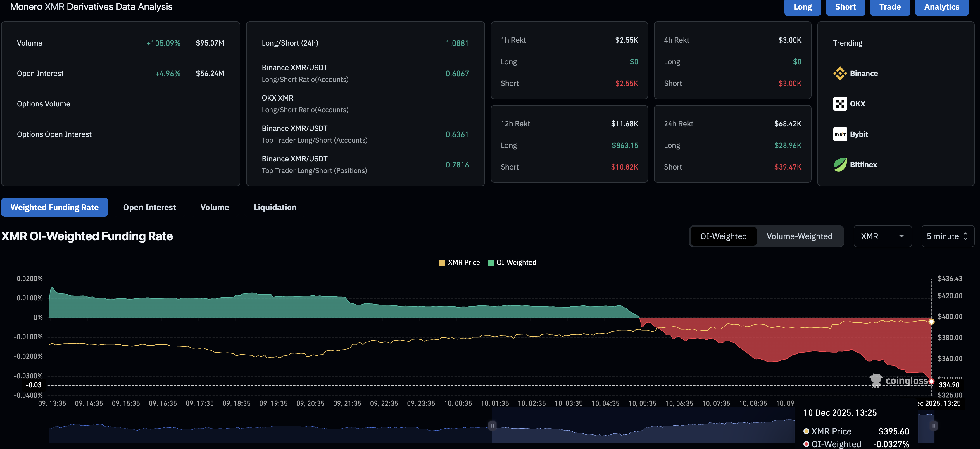Open the XMR symbol dropdown

(x=883, y=236)
